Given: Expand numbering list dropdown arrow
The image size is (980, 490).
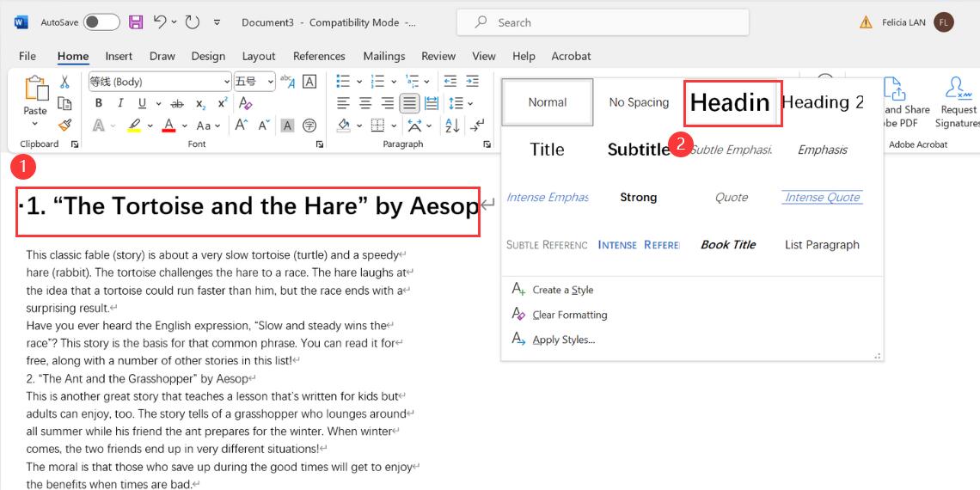Looking at the screenshot, I should 394,82.
